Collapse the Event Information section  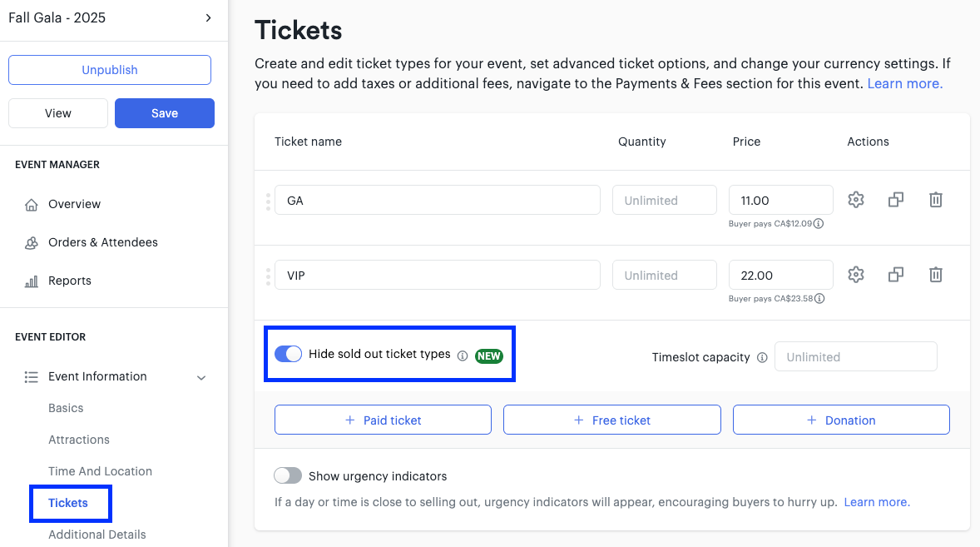(x=200, y=377)
